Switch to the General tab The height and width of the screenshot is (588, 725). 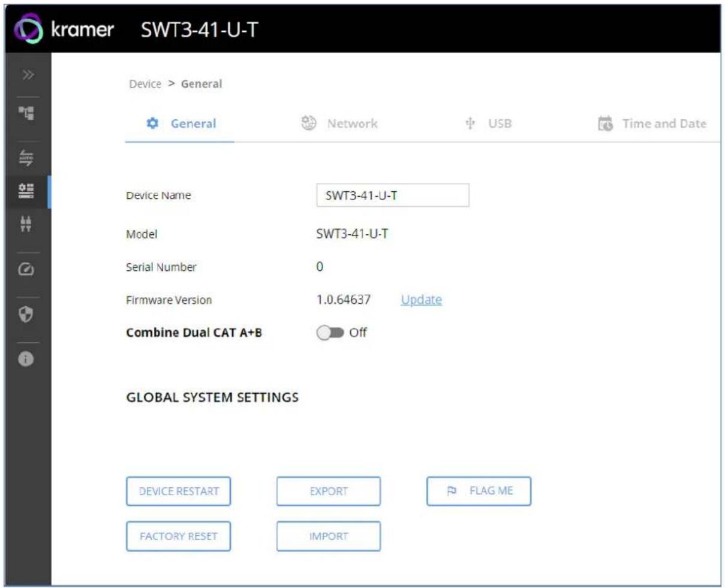tap(179, 124)
